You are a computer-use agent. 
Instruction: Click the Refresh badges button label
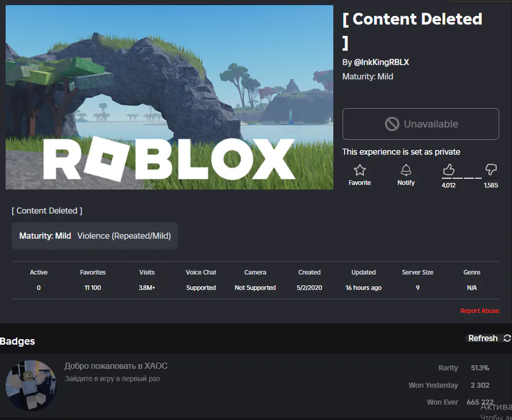click(483, 339)
